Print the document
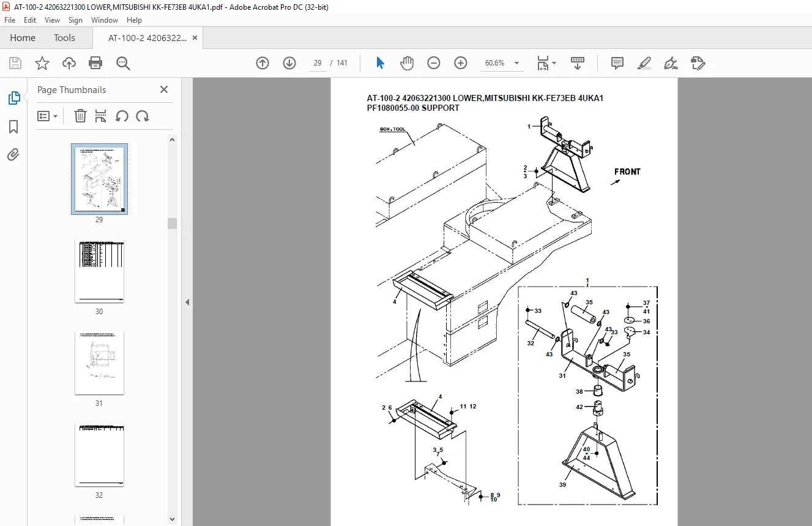 (x=95, y=63)
